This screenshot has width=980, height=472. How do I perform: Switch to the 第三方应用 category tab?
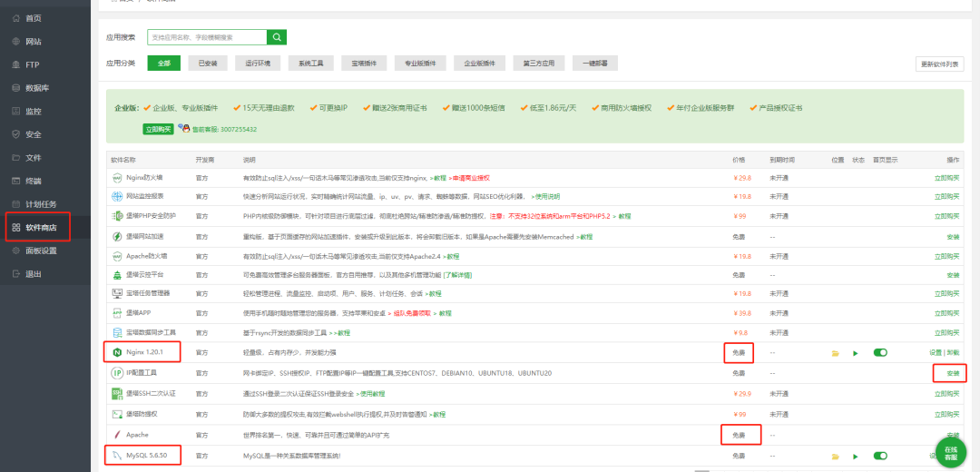[539, 64]
